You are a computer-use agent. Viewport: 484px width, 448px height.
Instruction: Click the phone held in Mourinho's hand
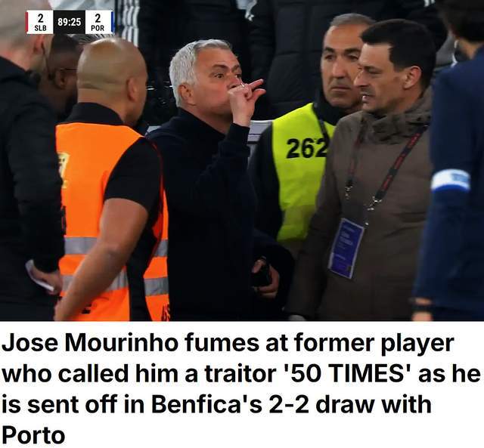click(x=262, y=275)
